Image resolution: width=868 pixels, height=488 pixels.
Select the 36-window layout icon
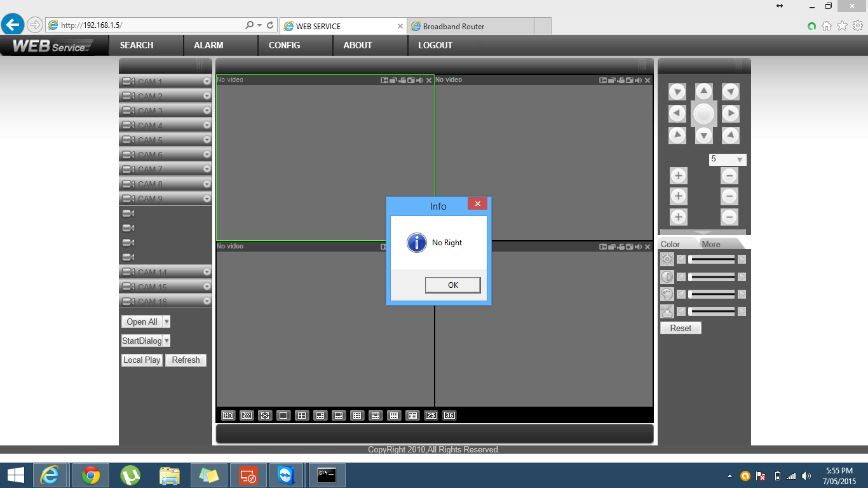(449, 416)
